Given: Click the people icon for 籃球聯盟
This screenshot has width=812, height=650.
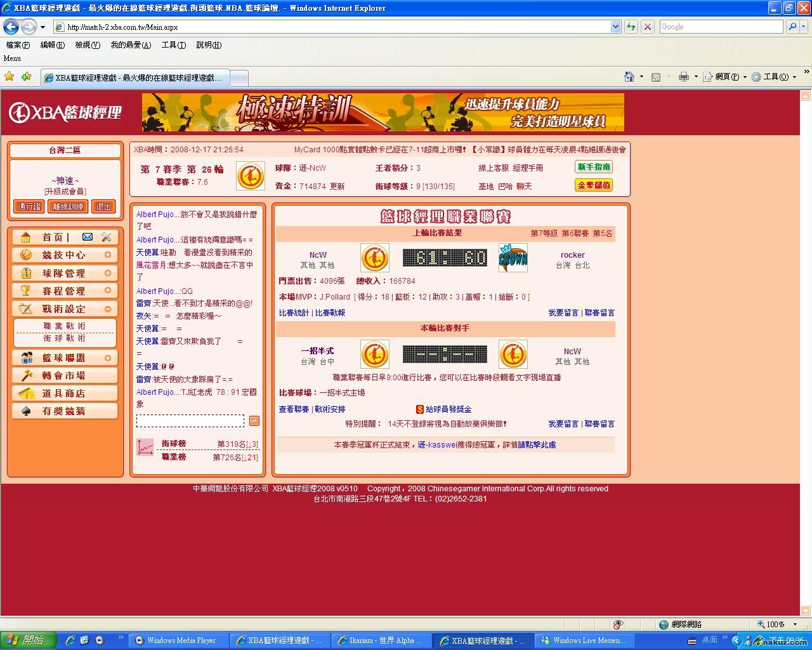Looking at the screenshot, I should [27, 357].
